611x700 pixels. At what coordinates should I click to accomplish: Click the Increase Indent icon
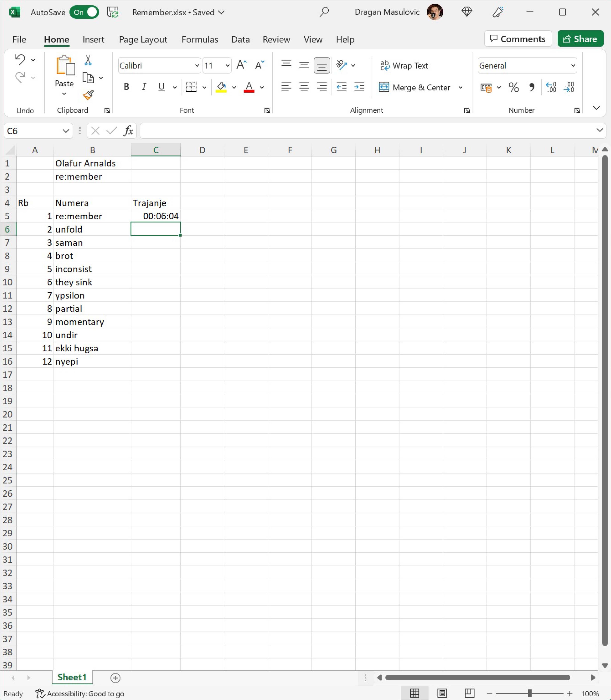(x=359, y=87)
